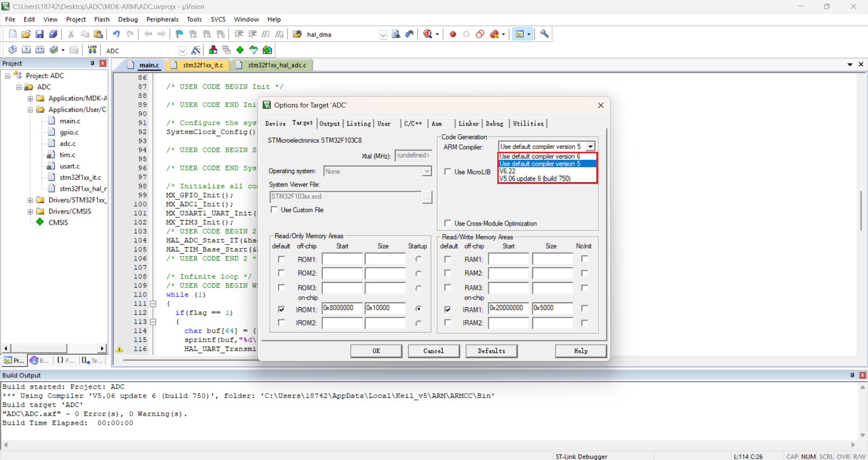Uncheck the IROM1 default checkbox
The height and width of the screenshot is (460, 868).
click(x=282, y=310)
